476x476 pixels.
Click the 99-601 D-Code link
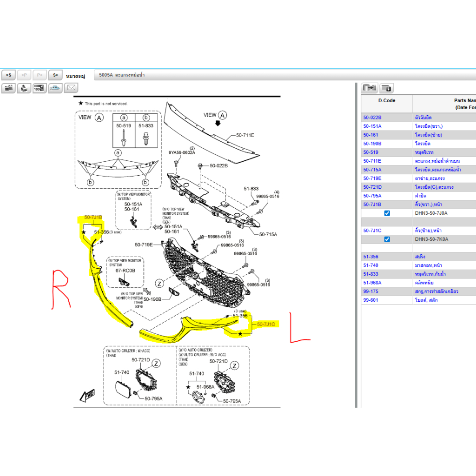[x=370, y=300]
